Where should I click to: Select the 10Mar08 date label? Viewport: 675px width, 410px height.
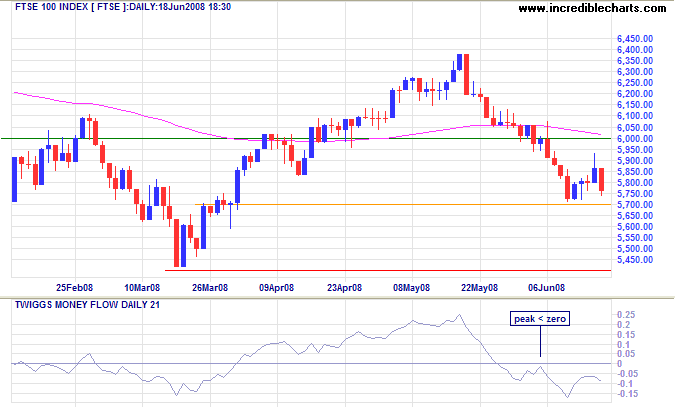click(x=142, y=288)
